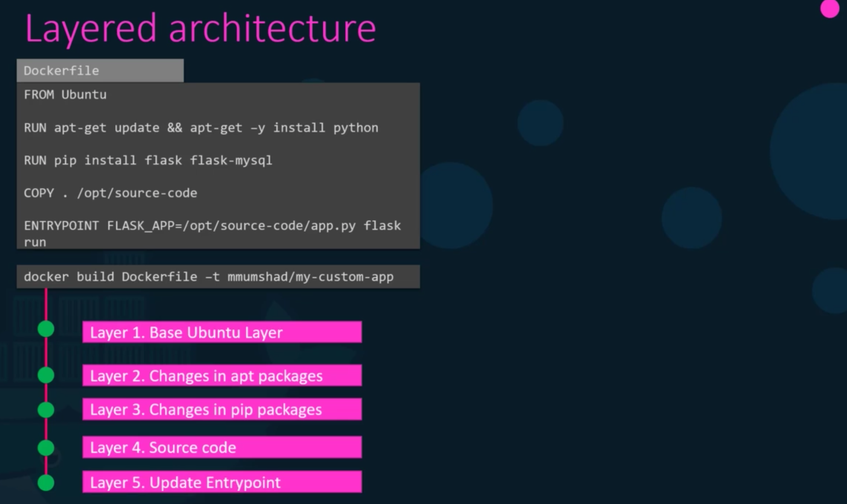Click the Layered architecture title
The height and width of the screenshot is (504, 847).
(201, 29)
